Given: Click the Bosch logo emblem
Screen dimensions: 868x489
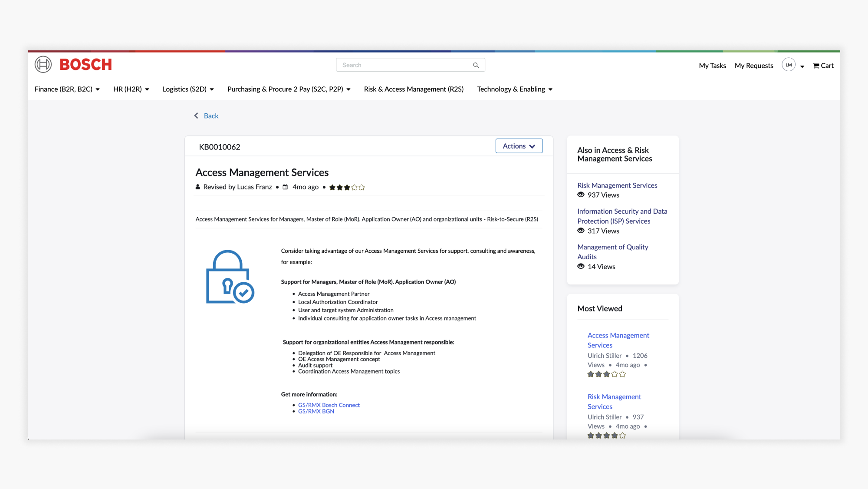Looking at the screenshot, I should [43, 64].
